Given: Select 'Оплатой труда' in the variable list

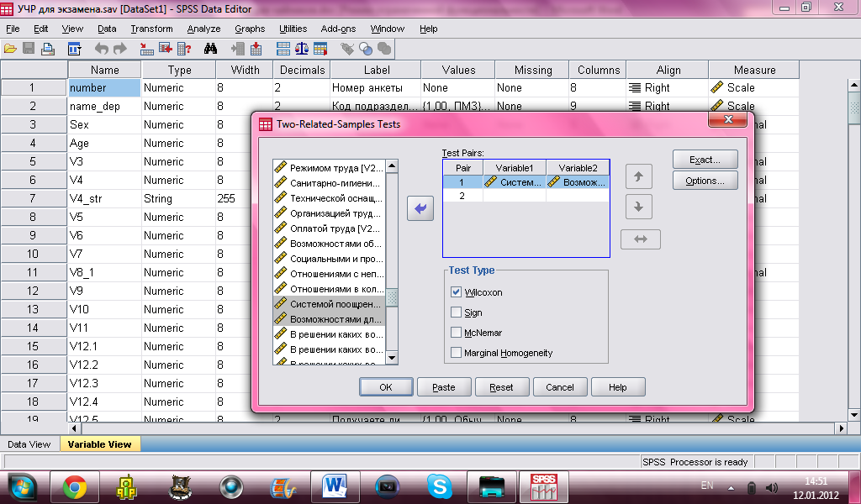Looking at the screenshot, I should (330, 228).
